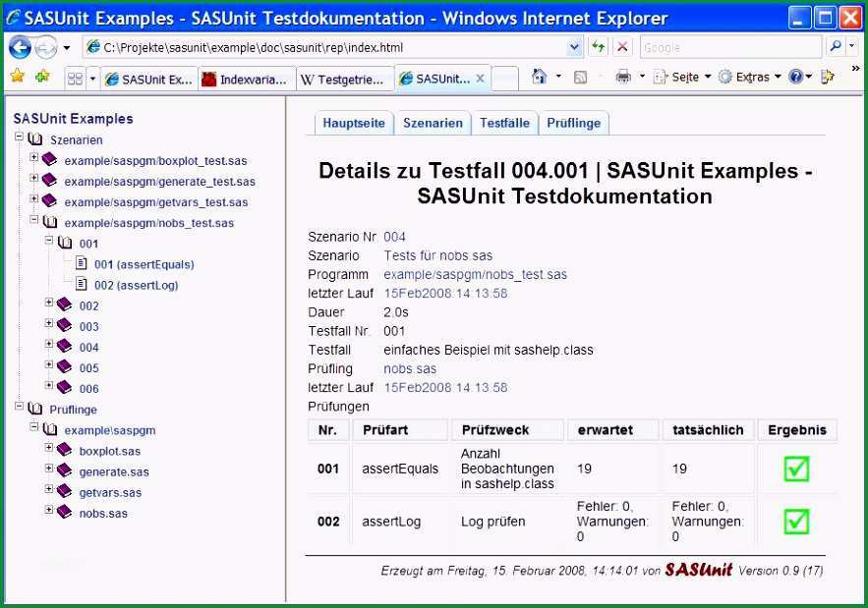
Task: Click the green check result for assertEquals
Action: tap(796, 469)
